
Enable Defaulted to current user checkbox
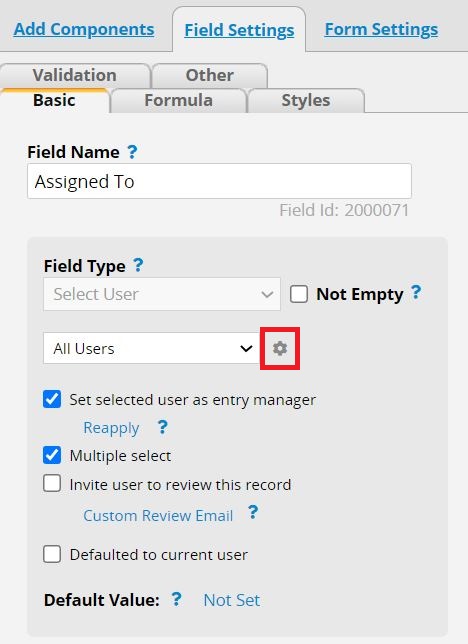point(52,554)
